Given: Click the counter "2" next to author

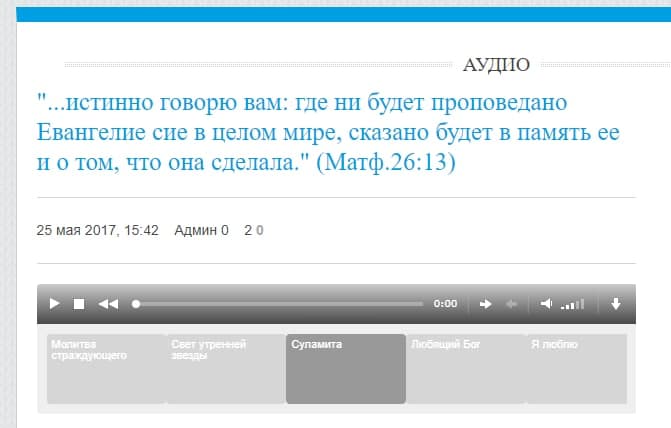Looking at the screenshot, I should click(248, 230).
